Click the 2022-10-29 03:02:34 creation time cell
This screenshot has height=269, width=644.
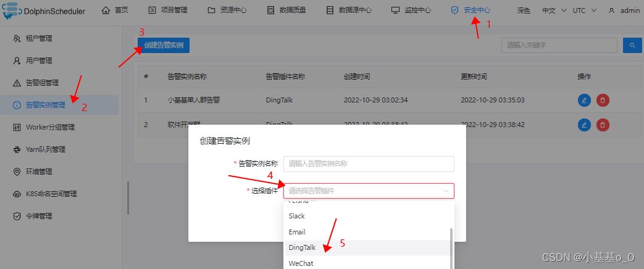tap(375, 100)
